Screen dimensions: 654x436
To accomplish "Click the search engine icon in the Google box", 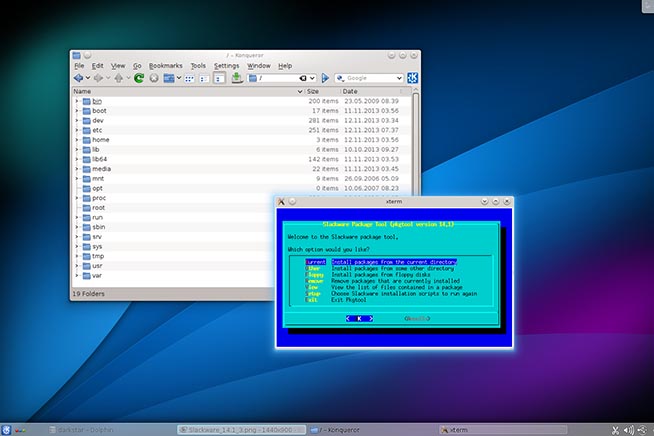I will [x=340, y=78].
